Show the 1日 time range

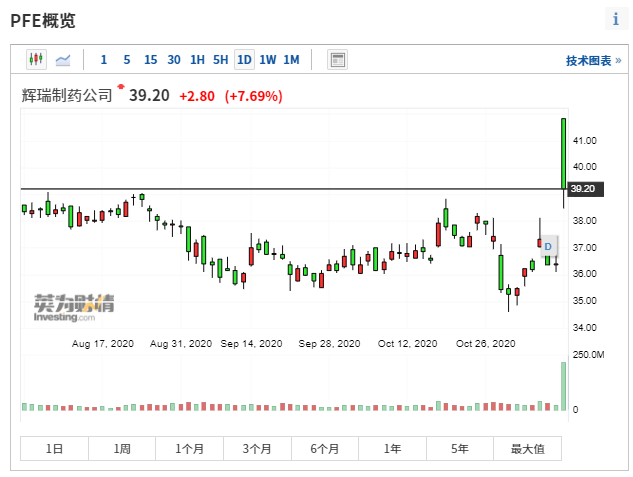[54, 449]
